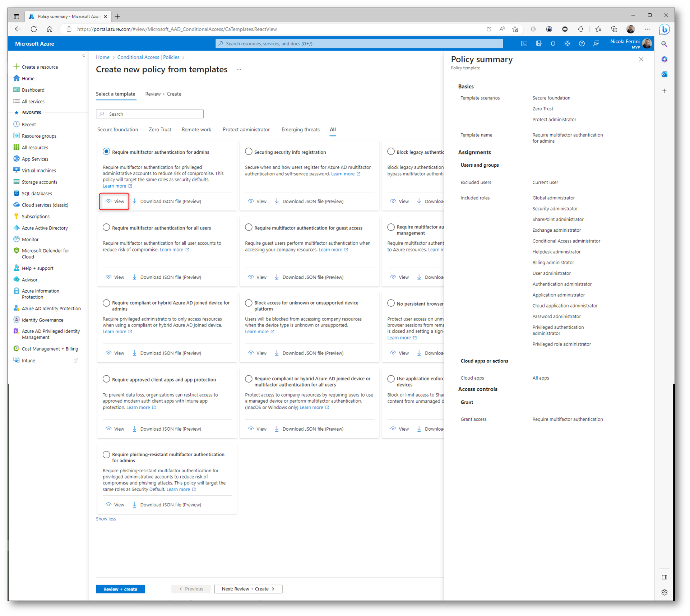690x616 pixels.
Task: Collapse the left navigation menu chevron
Action: pyautogui.click(x=84, y=56)
